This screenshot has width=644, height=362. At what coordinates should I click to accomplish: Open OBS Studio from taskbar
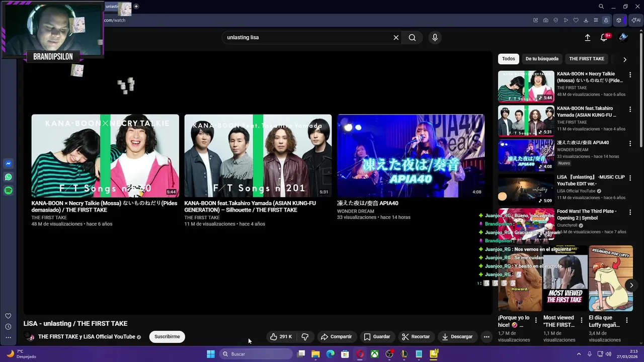tap(389, 354)
